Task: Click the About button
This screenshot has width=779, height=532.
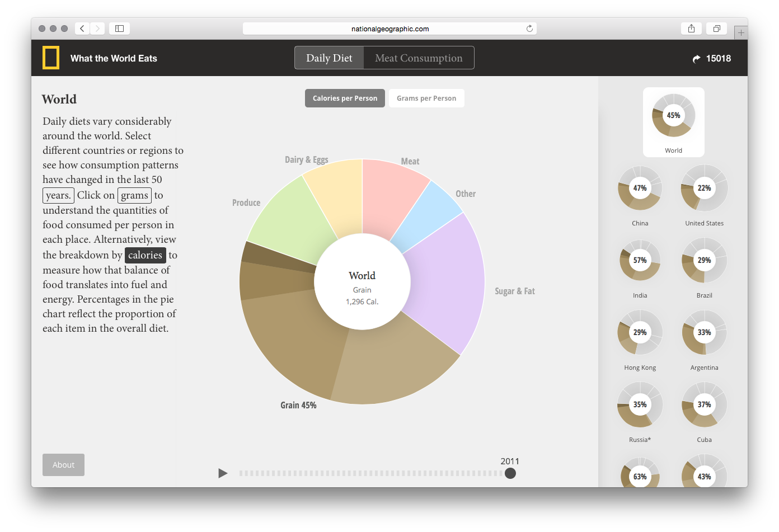Action: click(63, 465)
